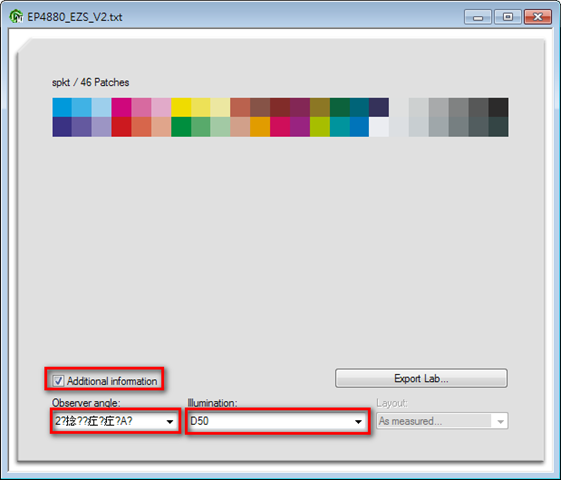Open the Layout dropdown arrow
Screen dimensions: 561x480
(x=500, y=421)
